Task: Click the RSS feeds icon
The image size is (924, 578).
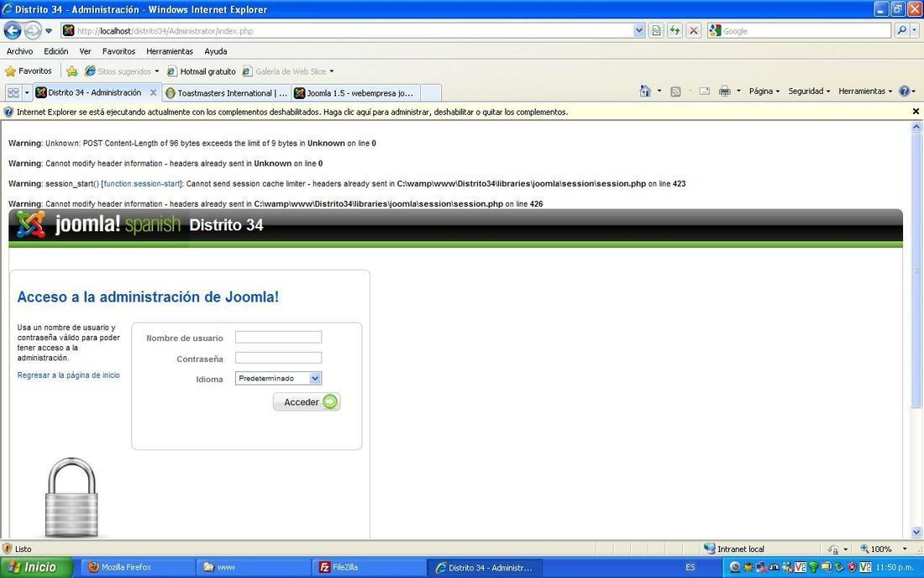Action: (676, 92)
